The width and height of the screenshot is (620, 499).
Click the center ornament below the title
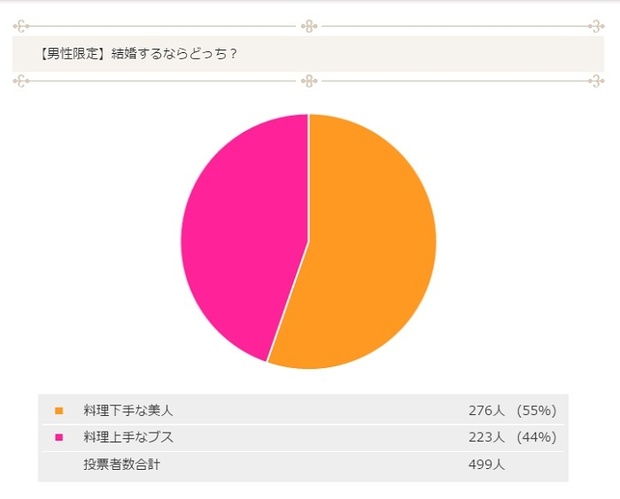309,81
